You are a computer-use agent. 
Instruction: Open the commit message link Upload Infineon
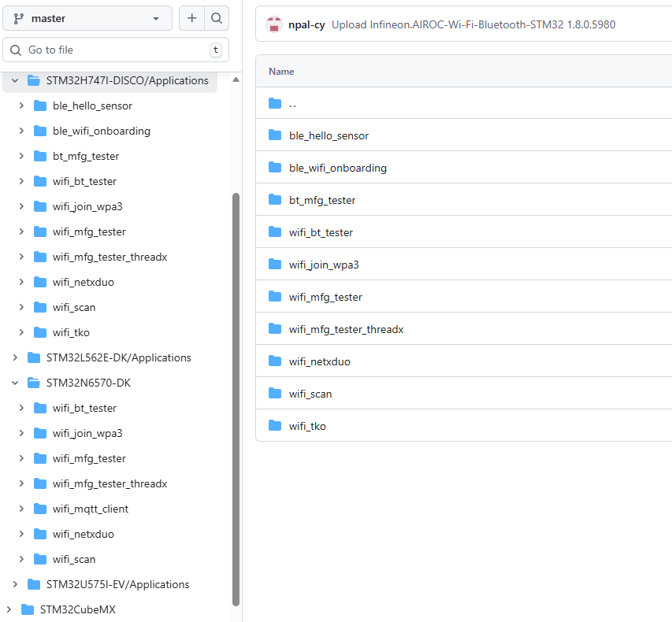(x=473, y=24)
